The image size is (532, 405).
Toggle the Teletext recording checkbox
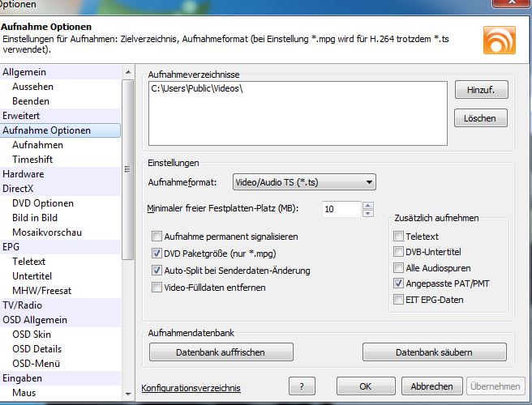[x=398, y=237]
